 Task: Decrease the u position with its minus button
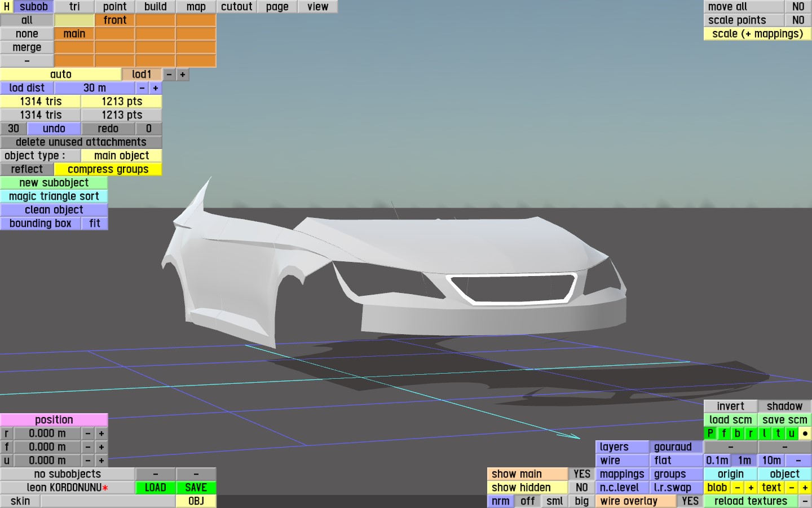[x=88, y=461]
